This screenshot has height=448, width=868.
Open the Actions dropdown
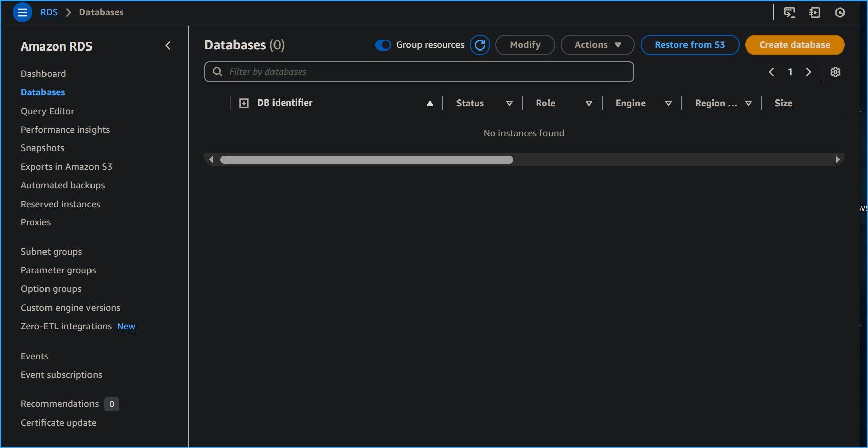tap(598, 45)
